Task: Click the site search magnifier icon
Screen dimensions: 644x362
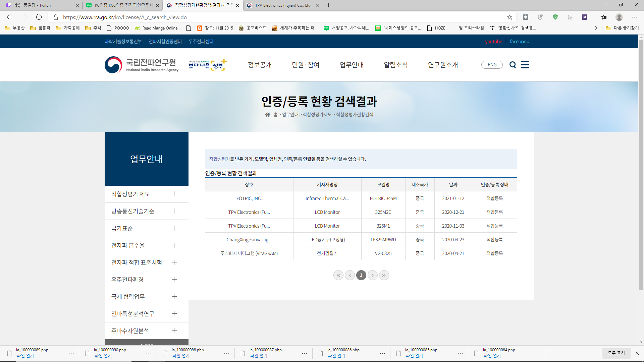Action: tap(513, 65)
